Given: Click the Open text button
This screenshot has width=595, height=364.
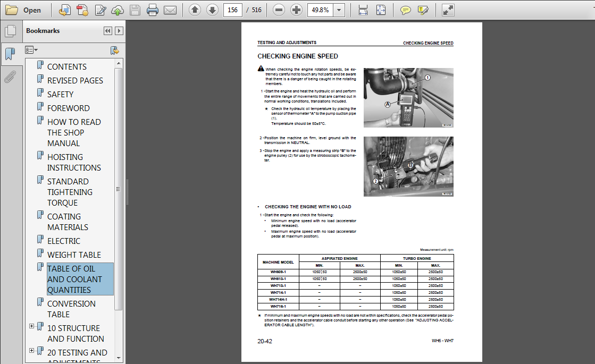Looking at the screenshot, I should tap(32, 10).
